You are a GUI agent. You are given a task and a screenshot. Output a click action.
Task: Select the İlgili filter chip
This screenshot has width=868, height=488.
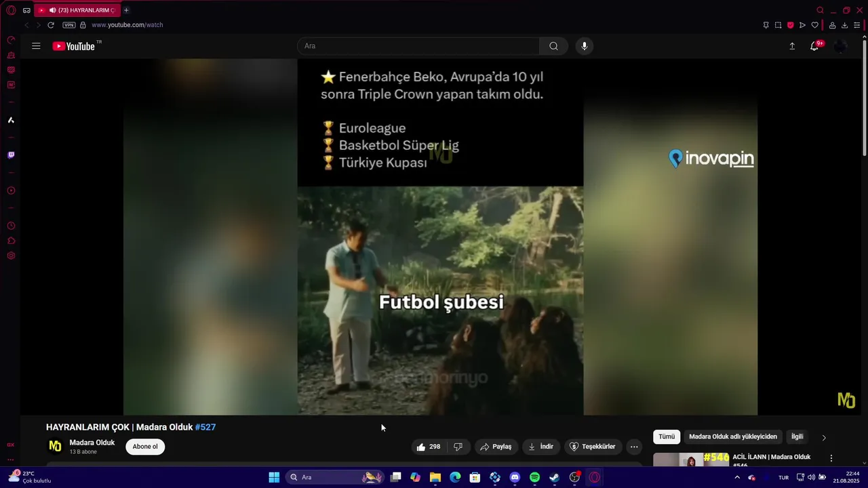click(797, 436)
